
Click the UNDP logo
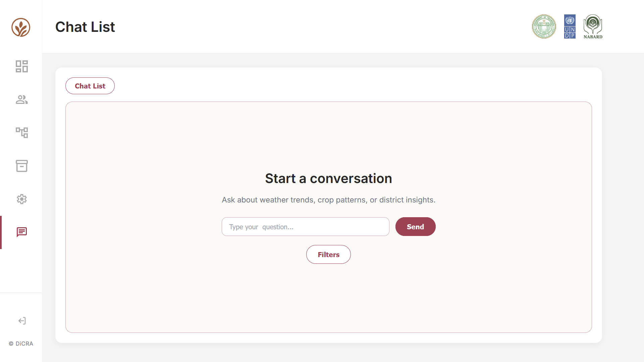[570, 26]
